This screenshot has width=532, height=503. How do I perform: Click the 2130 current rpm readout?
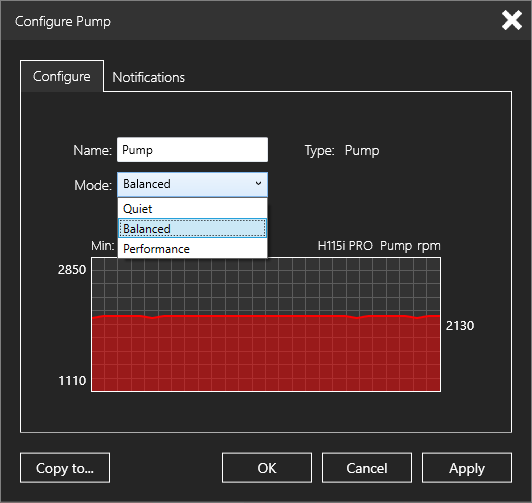click(460, 326)
